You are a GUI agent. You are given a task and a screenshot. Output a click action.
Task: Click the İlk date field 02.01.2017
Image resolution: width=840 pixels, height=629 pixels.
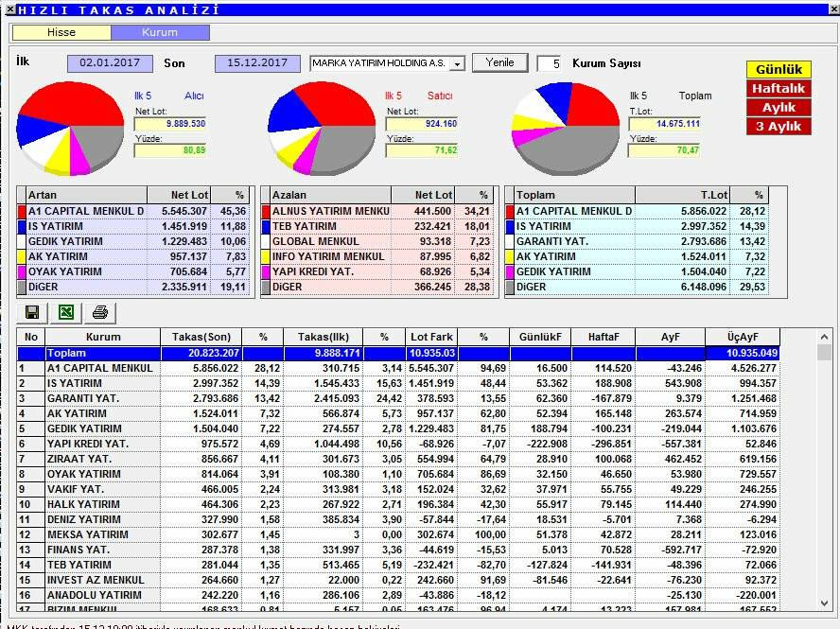(110, 62)
